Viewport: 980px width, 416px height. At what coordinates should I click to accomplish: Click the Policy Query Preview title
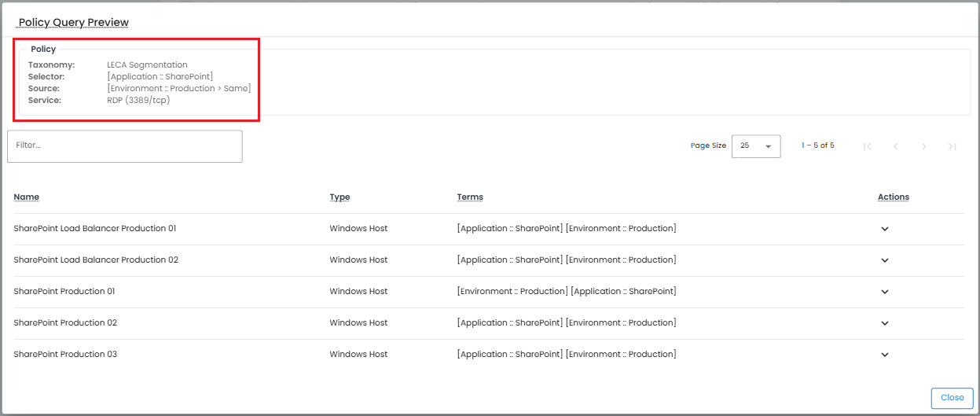(x=74, y=23)
